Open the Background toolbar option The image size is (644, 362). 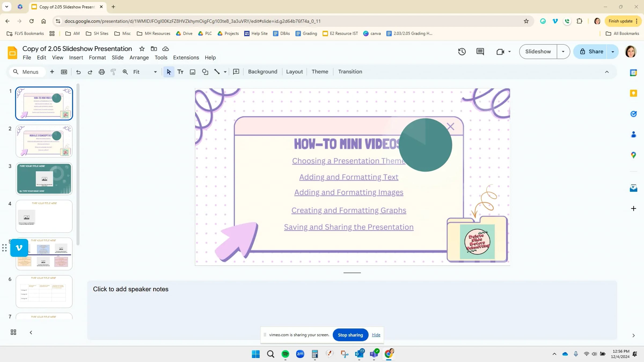pyautogui.click(x=262, y=72)
